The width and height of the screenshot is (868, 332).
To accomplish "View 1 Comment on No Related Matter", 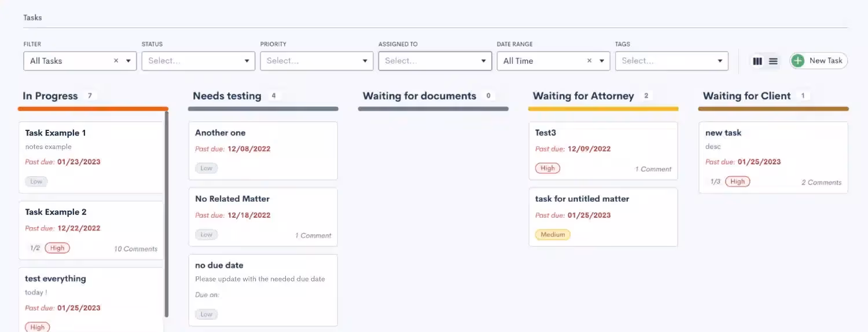I will click(x=313, y=235).
